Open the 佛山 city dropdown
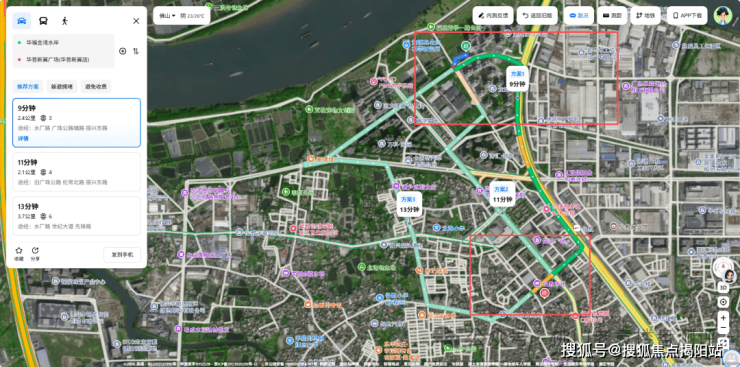The width and height of the screenshot is (740, 367). 168,16
